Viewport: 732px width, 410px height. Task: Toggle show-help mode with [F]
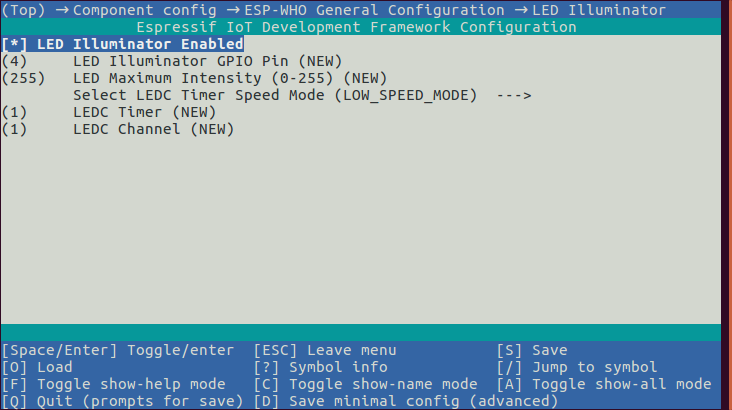tap(113, 384)
